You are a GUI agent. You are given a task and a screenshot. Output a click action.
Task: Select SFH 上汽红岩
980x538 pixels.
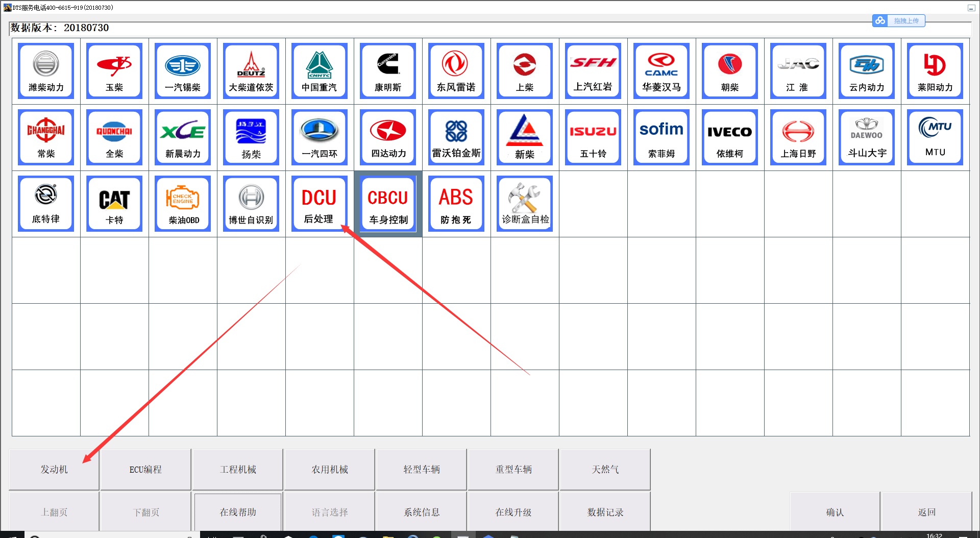[593, 71]
